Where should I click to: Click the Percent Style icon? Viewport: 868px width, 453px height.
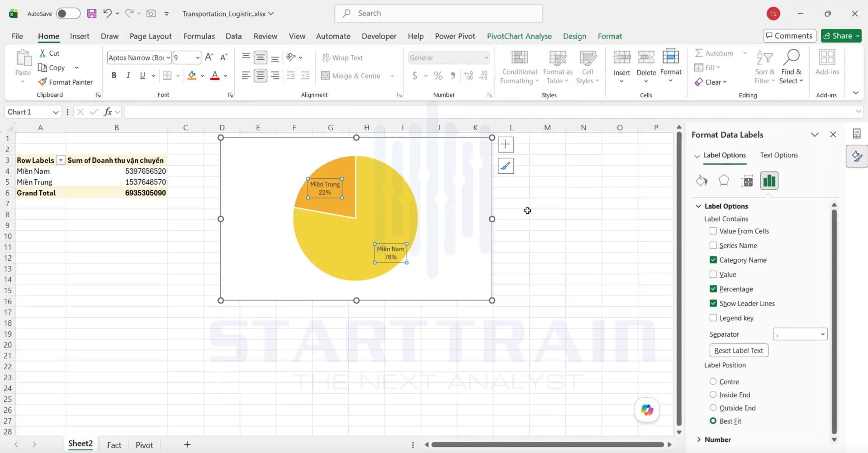(x=438, y=76)
